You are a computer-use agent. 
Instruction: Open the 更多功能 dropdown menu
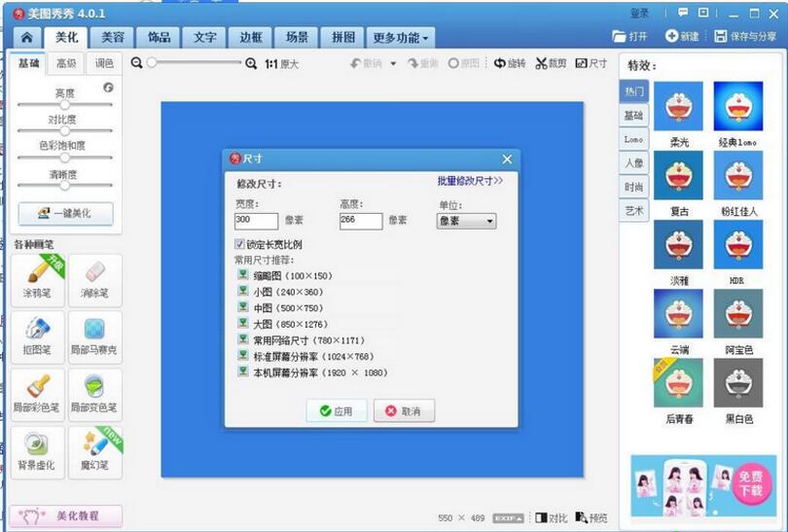click(x=401, y=38)
